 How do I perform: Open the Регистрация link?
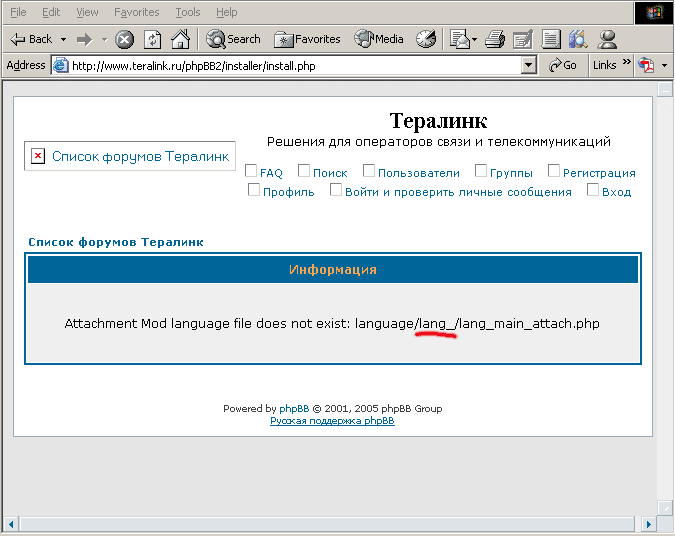(x=599, y=173)
